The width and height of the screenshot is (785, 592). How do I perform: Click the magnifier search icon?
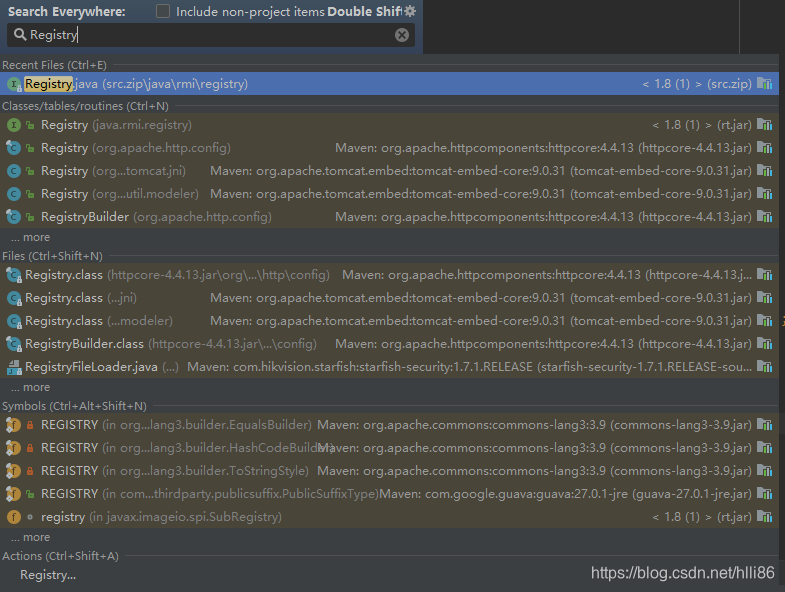(x=20, y=35)
